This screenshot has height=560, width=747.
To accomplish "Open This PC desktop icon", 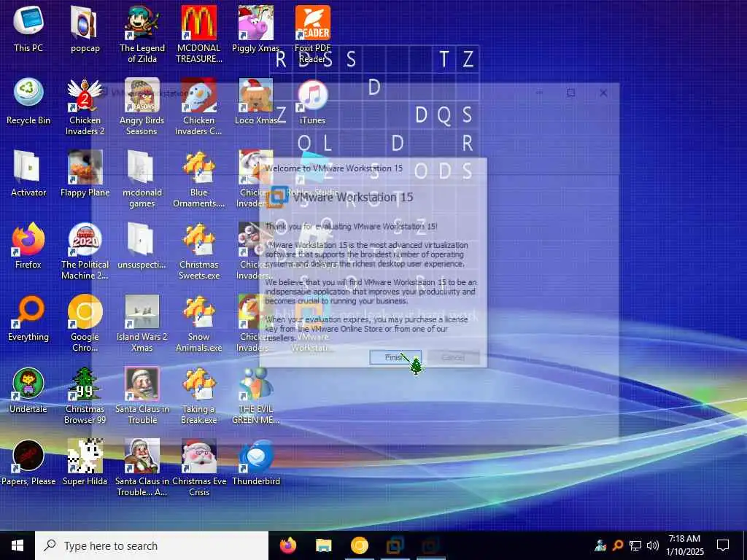I will pyautogui.click(x=28, y=29).
